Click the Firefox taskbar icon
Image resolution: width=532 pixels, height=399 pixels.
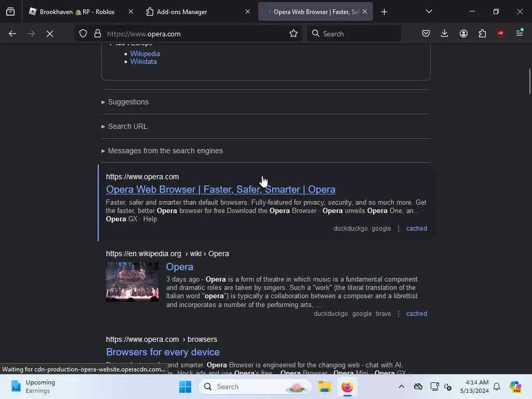(347, 387)
